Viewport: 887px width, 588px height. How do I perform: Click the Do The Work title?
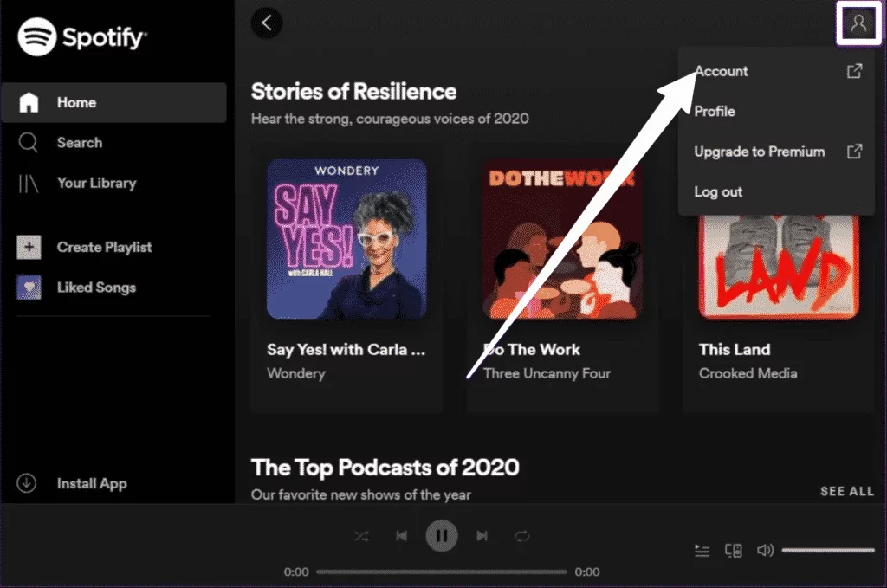pos(532,349)
